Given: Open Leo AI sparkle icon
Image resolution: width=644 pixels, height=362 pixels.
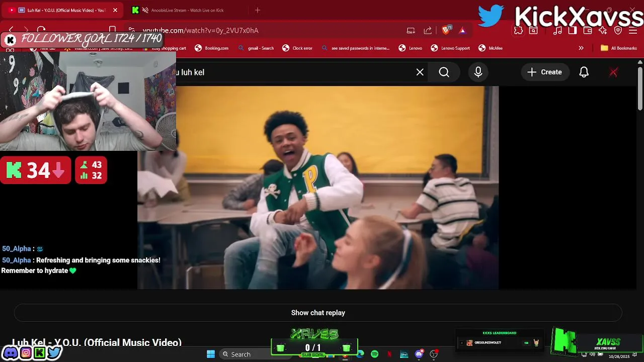Looking at the screenshot, I should (x=603, y=31).
